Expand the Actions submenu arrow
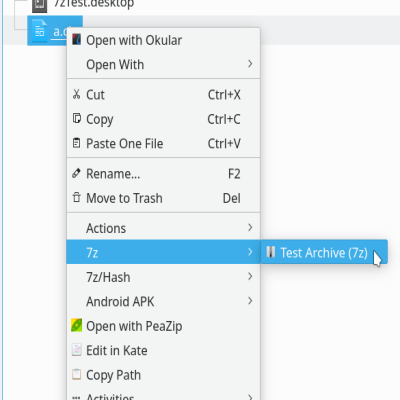 (250, 228)
